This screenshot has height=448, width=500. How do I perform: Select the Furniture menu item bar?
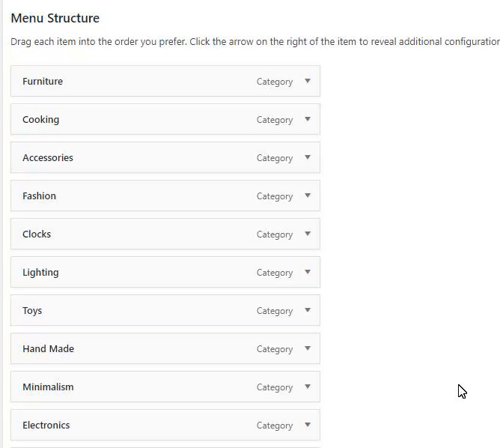click(150, 81)
